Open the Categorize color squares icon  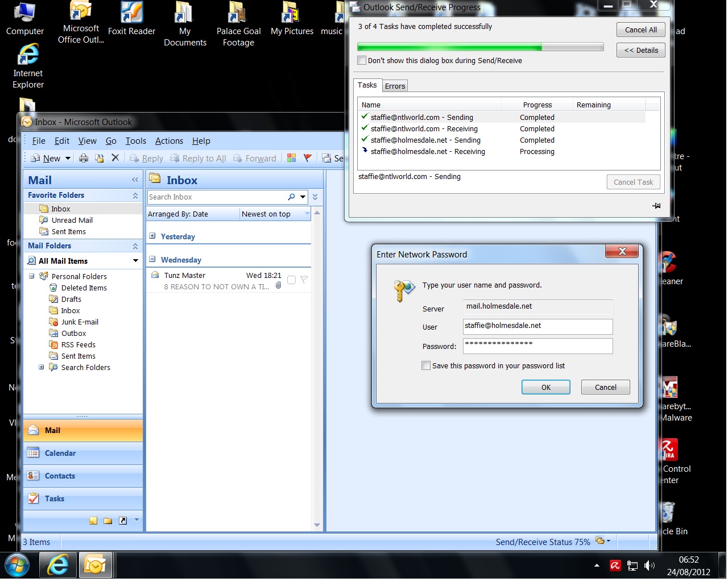pyautogui.click(x=291, y=158)
